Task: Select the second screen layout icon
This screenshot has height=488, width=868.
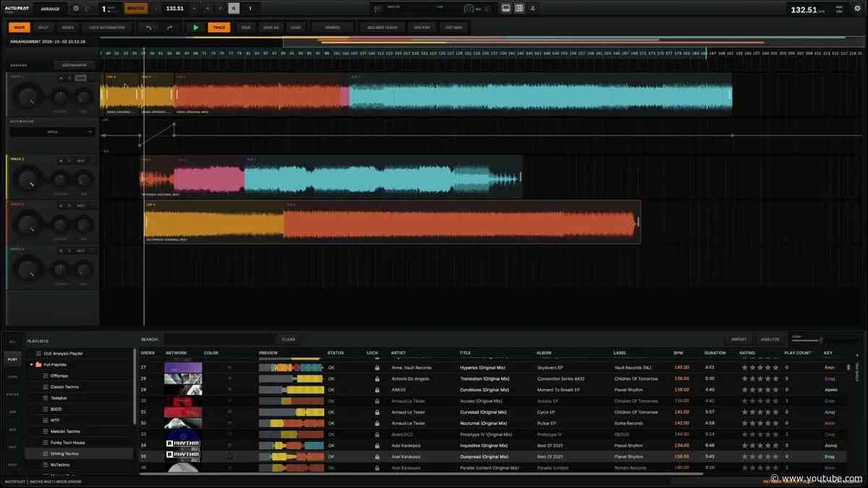Action: point(519,9)
